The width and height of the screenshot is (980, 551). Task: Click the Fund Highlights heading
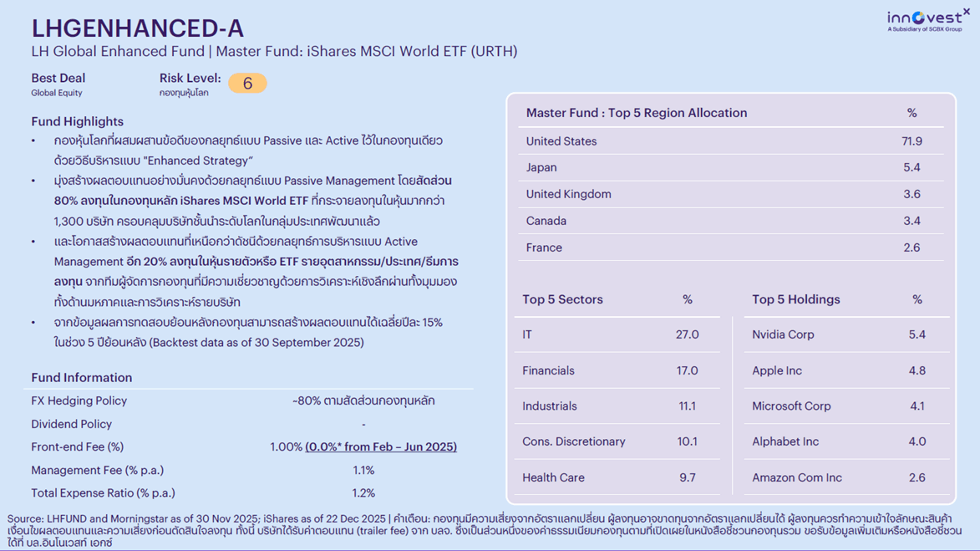point(77,121)
